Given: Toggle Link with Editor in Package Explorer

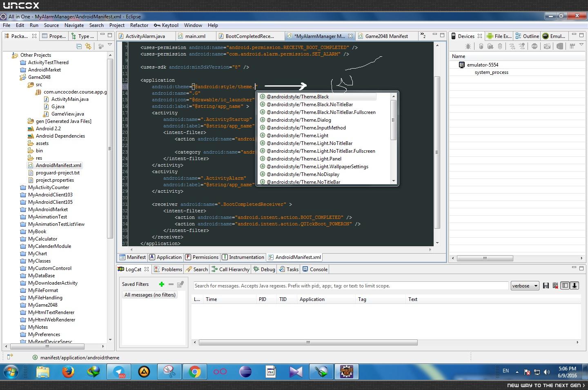Looking at the screenshot, I should pos(88,46).
